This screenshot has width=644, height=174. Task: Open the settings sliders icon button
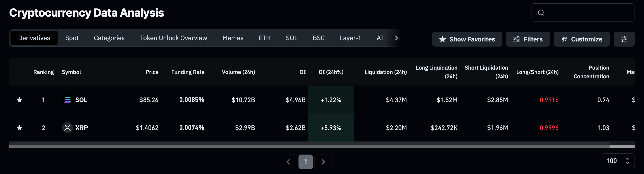624,39
